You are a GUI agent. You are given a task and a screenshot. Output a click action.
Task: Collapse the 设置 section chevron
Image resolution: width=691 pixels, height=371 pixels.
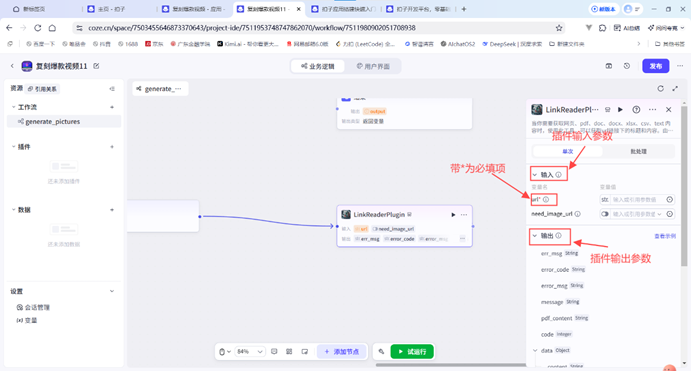click(112, 291)
